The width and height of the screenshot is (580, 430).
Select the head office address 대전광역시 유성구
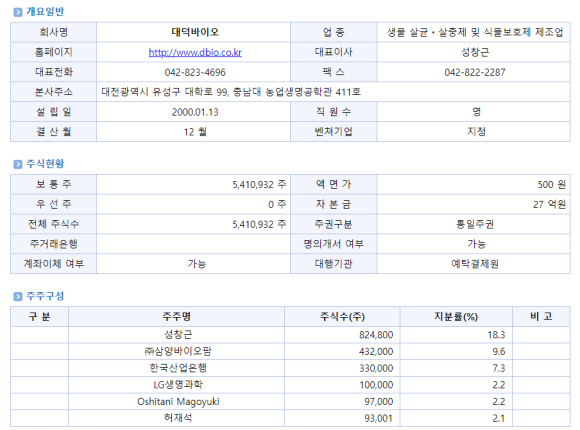[140, 92]
